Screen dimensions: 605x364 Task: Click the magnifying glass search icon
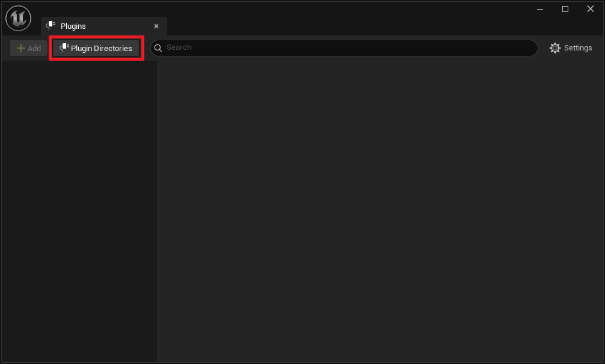click(158, 47)
